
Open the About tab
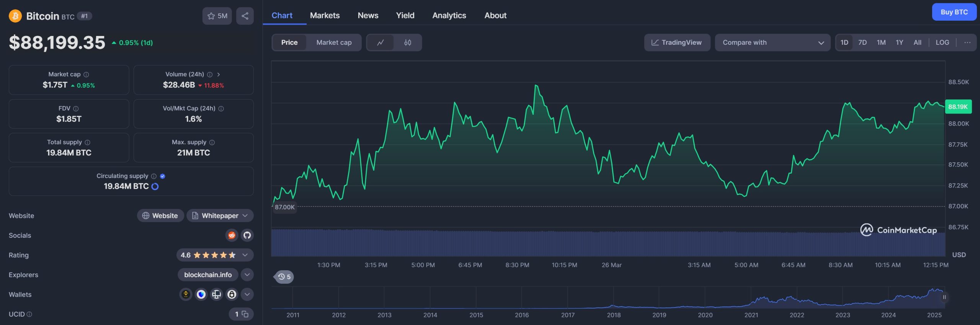pyautogui.click(x=495, y=15)
